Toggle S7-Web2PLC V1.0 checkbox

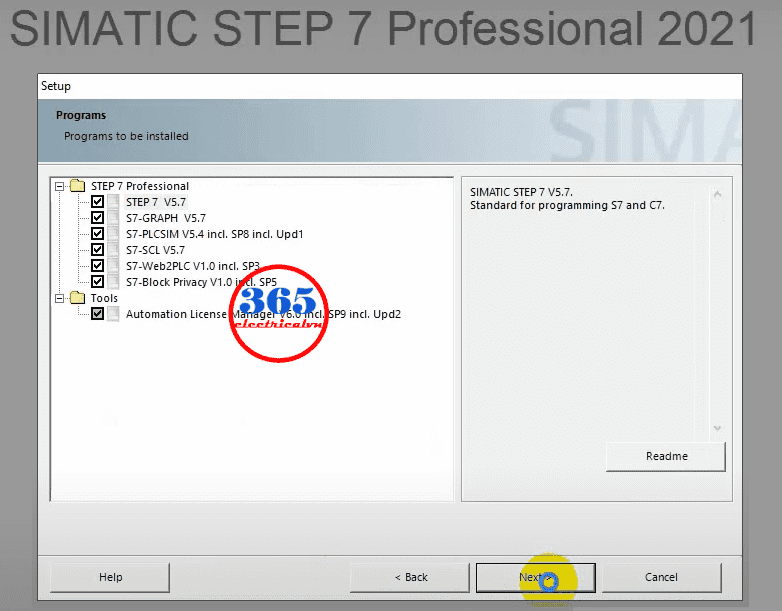click(97, 265)
